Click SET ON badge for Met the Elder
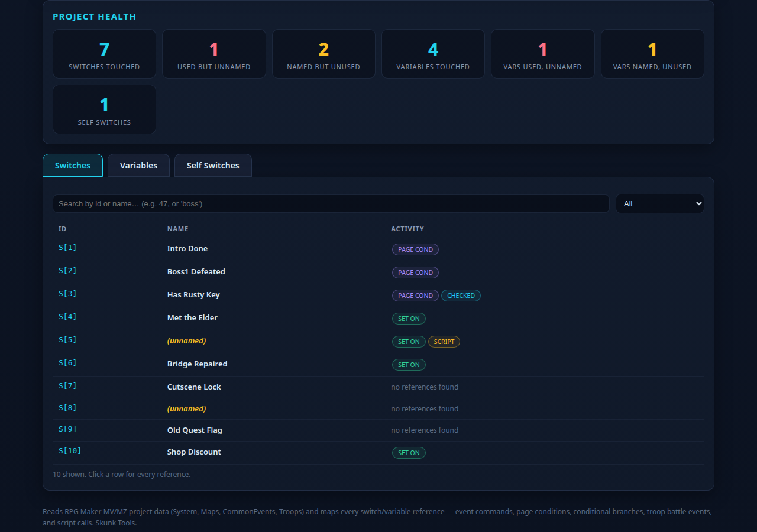Screen dimensions: 757x532 click(409, 319)
